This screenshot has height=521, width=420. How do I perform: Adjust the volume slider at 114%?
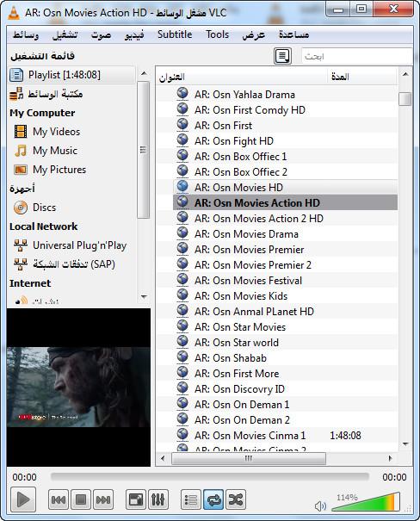click(366, 502)
